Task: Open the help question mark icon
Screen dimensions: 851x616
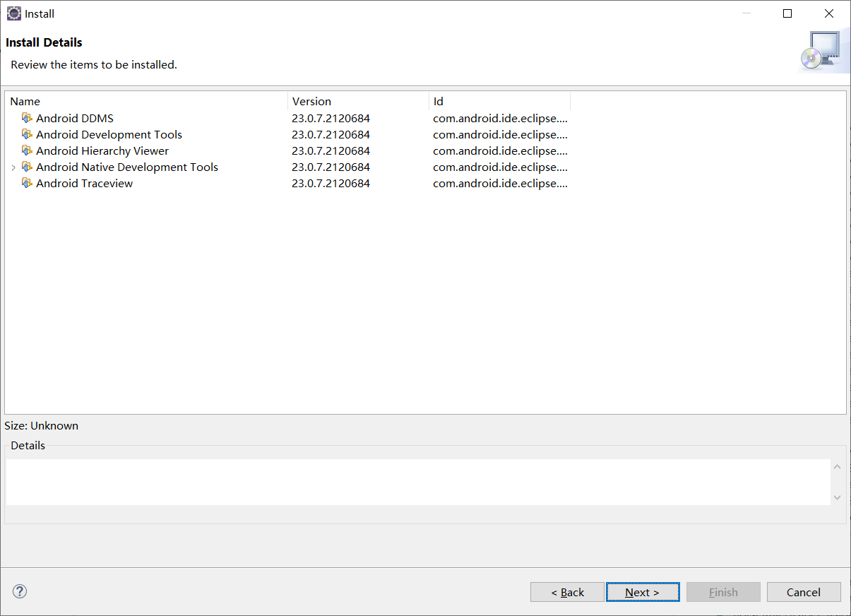Action: 20,591
